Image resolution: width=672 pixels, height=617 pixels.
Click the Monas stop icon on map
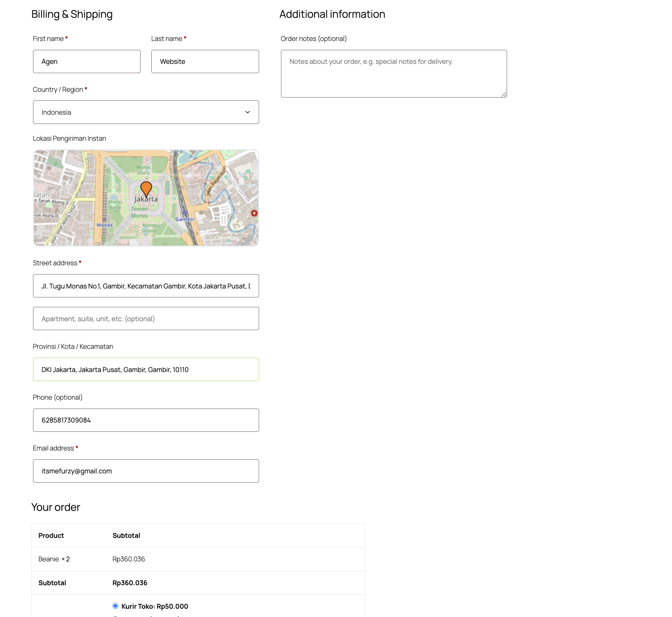(x=104, y=219)
